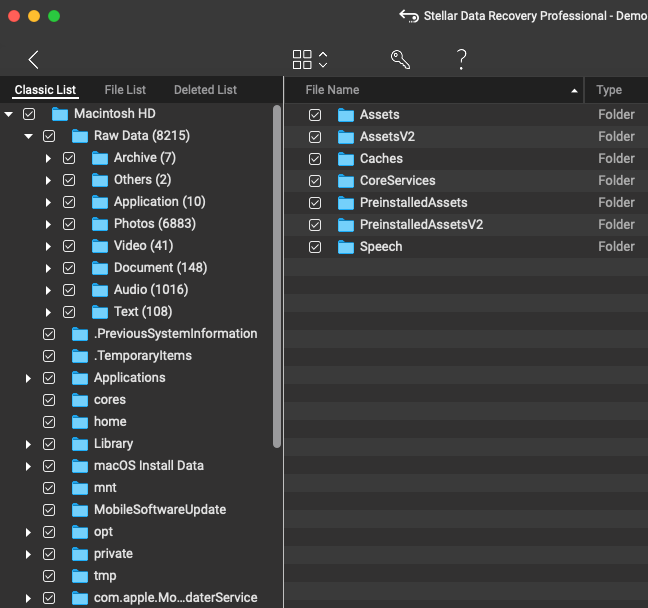Switch to the Classic List tab
This screenshot has height=608, width=648.
tap(45, 90)
